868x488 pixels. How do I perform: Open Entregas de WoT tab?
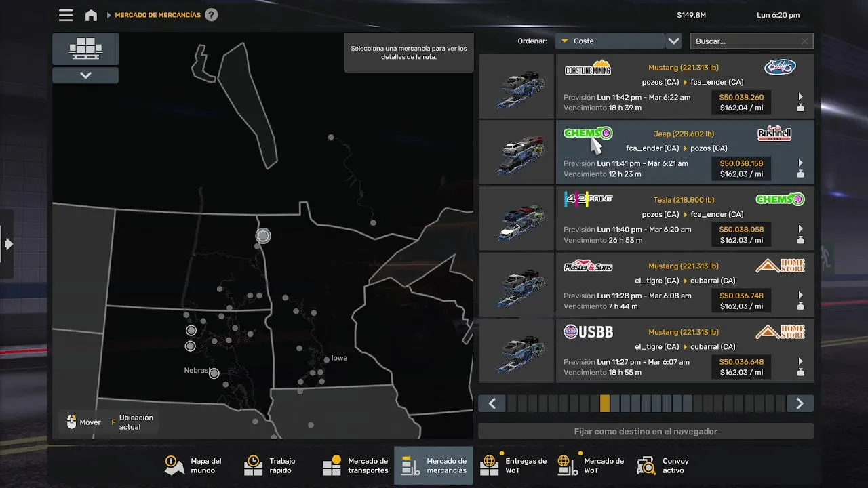(513, 466)
